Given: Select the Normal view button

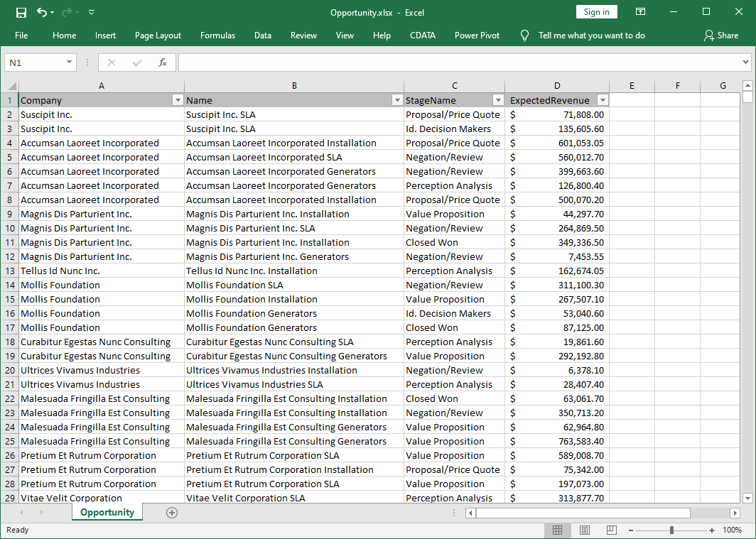Looking at the screenshot, I should click(558, 530).
